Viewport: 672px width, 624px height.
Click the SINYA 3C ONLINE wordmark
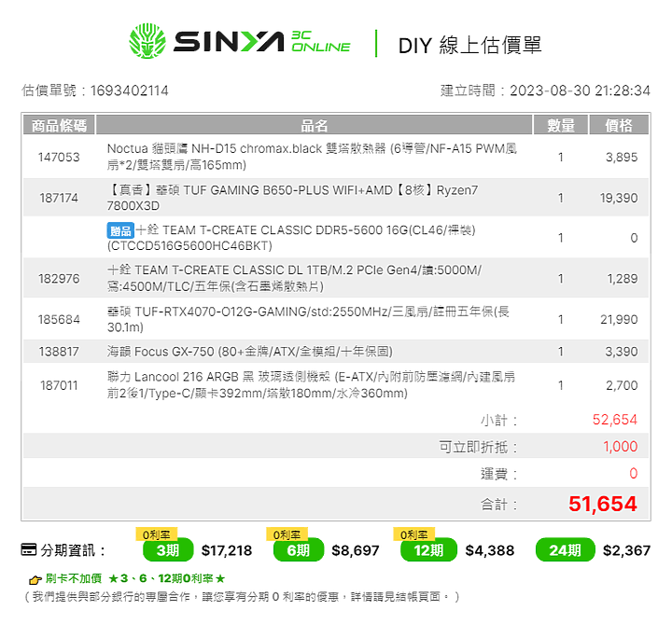click(262, 41)
